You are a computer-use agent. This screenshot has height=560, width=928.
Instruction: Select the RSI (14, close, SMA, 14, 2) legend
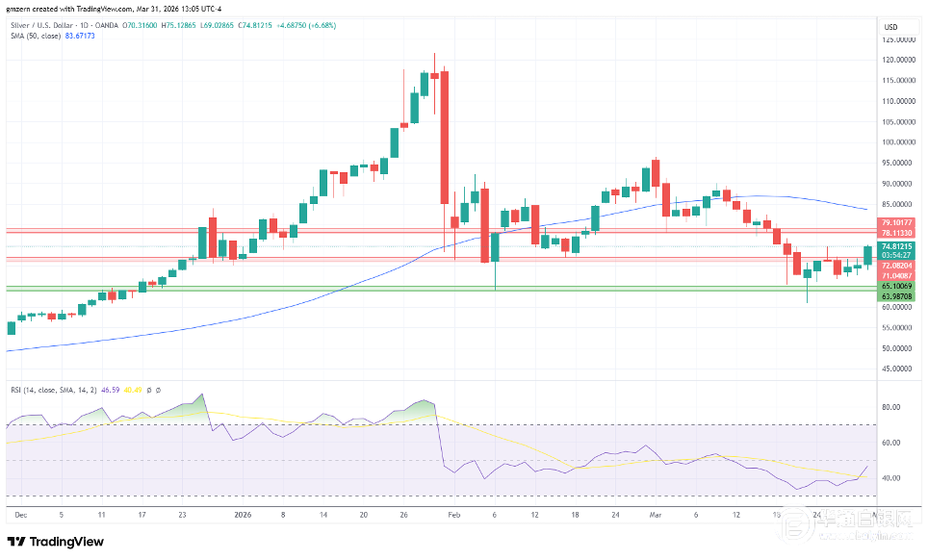pos(52,390)
